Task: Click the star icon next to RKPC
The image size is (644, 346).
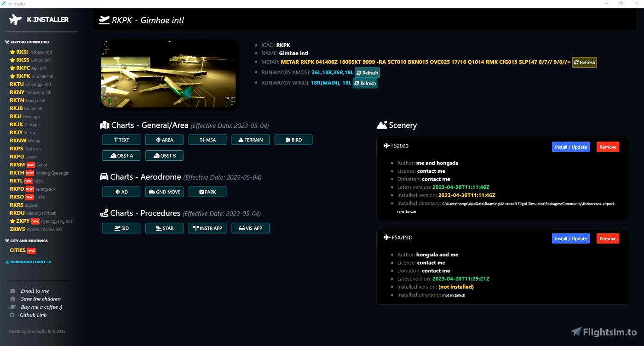Action: click(x=12, y=68)
